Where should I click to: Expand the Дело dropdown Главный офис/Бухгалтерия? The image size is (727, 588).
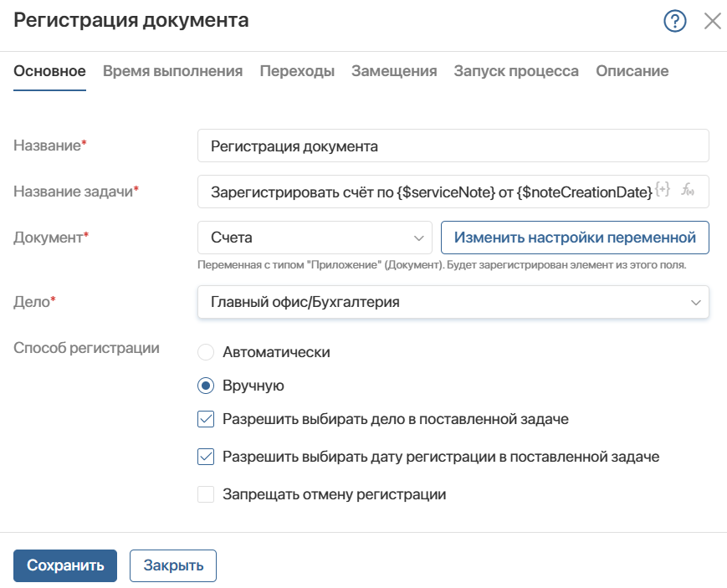point(453,302)
